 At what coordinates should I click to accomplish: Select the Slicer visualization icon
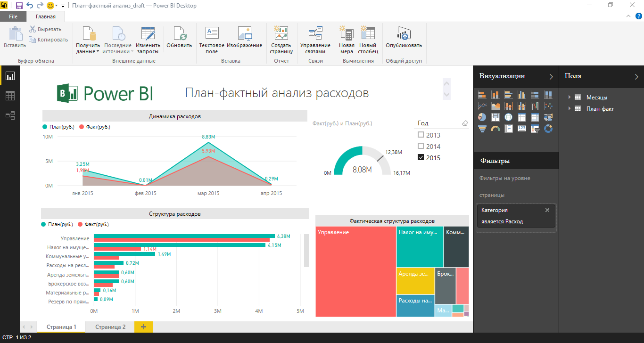point(535,128)
